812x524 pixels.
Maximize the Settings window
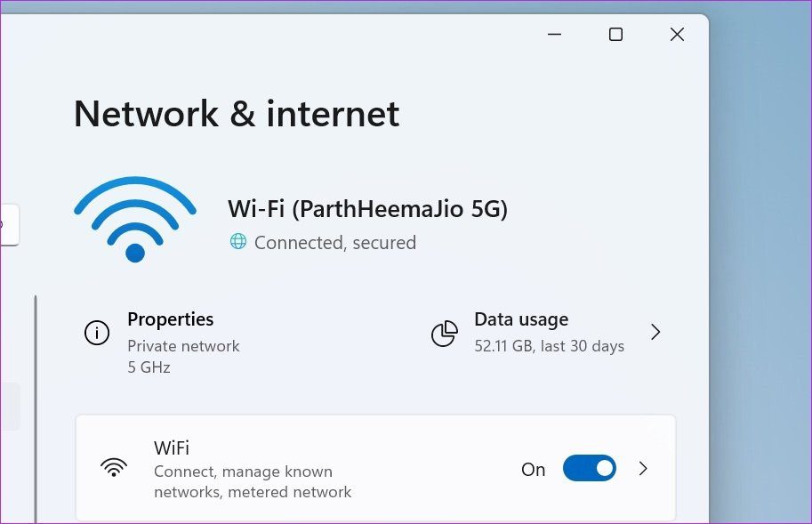[x=615, y=34]
